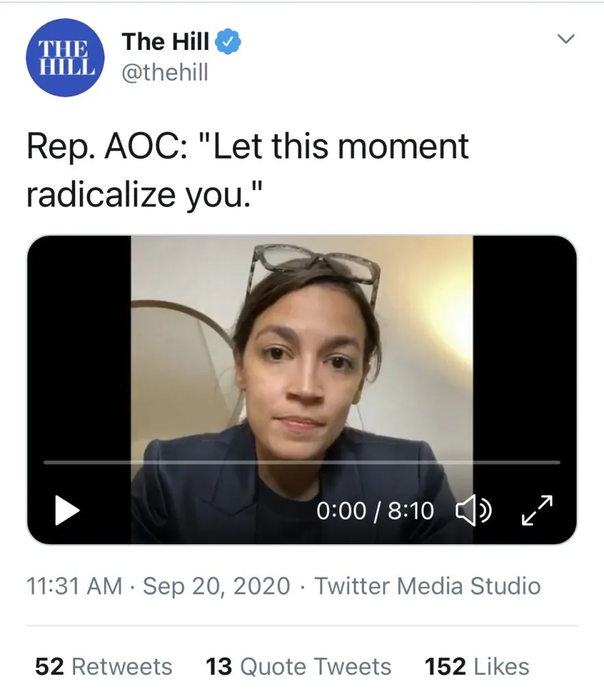Click the @thehill handle
604x700 pixels.
(165, 72)
